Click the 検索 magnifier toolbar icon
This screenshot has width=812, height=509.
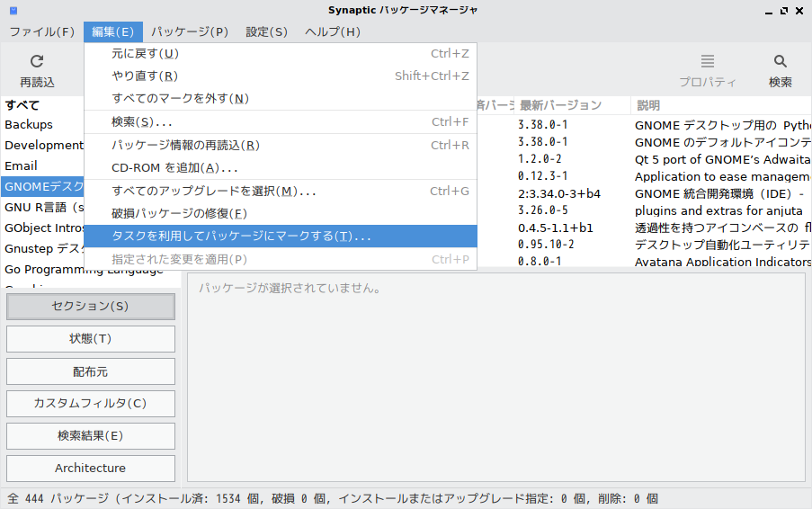pos(780,61)
